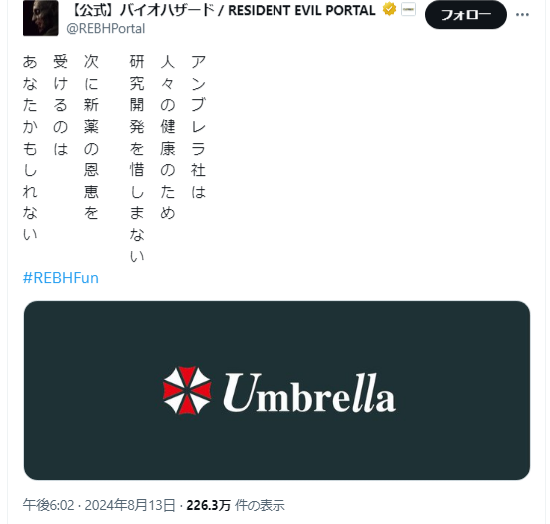Screen dimensions: 550x524
Task: Click the 件の表示 views label
Action: coord(260,505)
